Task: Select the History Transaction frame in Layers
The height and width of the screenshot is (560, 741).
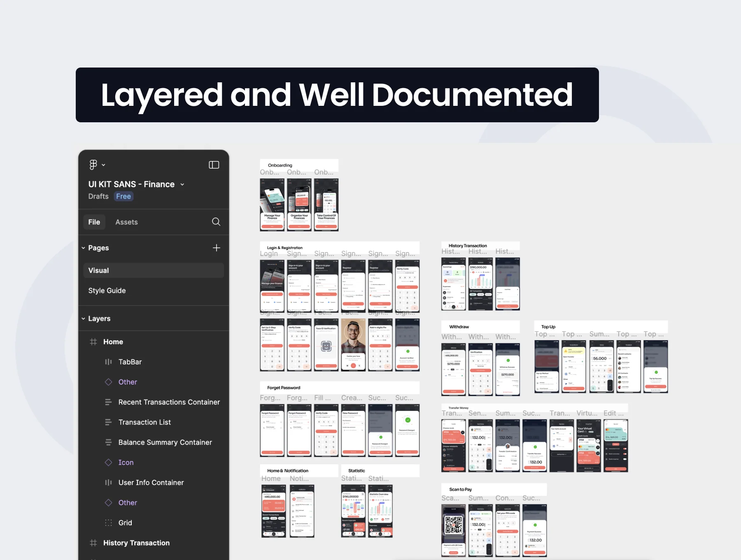Action: (x=136, y=543)
